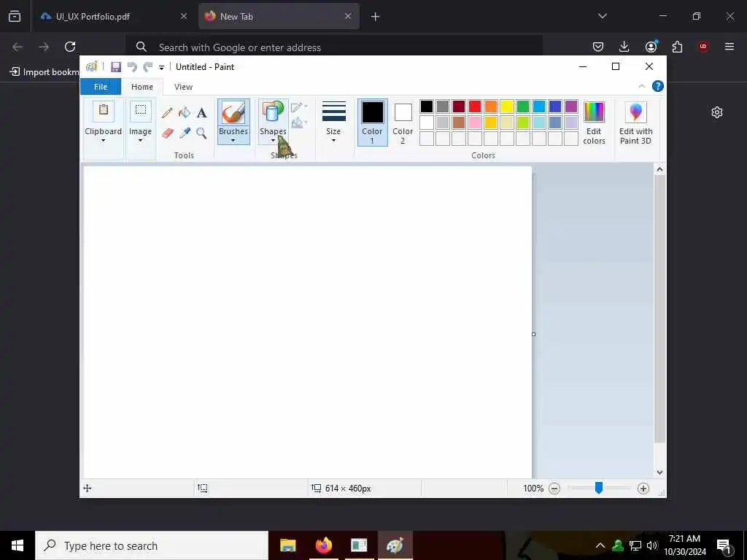Viewport: 747px width, 560px height.
Task: Click the Select rectangle icon in Image group
Action: pos(141,111)
